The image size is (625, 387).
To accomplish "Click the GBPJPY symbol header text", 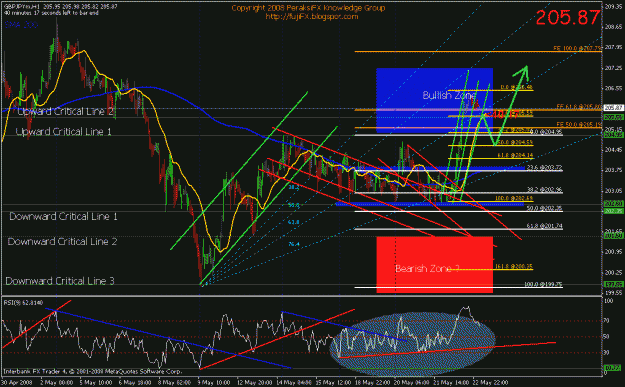I will pos(61,7).
